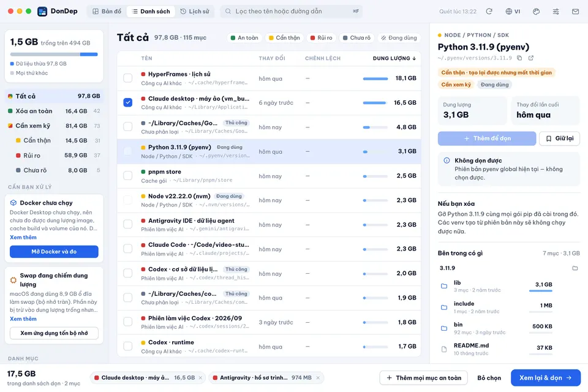Click the swap chip icon
The width and height of the screenshot is (588, 392).
(13, 280)
